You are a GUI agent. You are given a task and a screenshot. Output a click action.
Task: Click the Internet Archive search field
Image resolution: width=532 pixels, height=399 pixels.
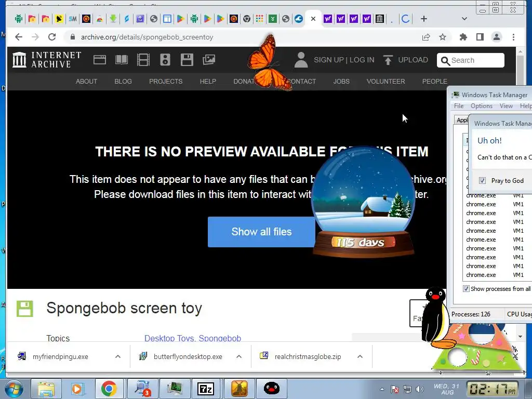pos(471,60)
